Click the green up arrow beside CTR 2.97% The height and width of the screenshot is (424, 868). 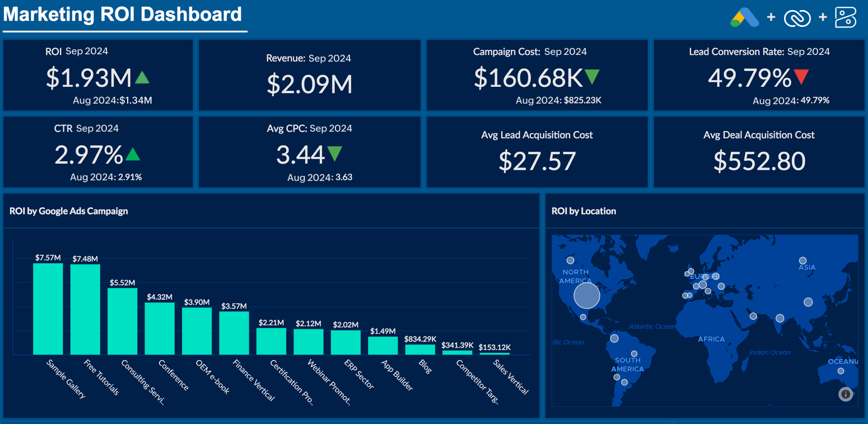point(132,154)
